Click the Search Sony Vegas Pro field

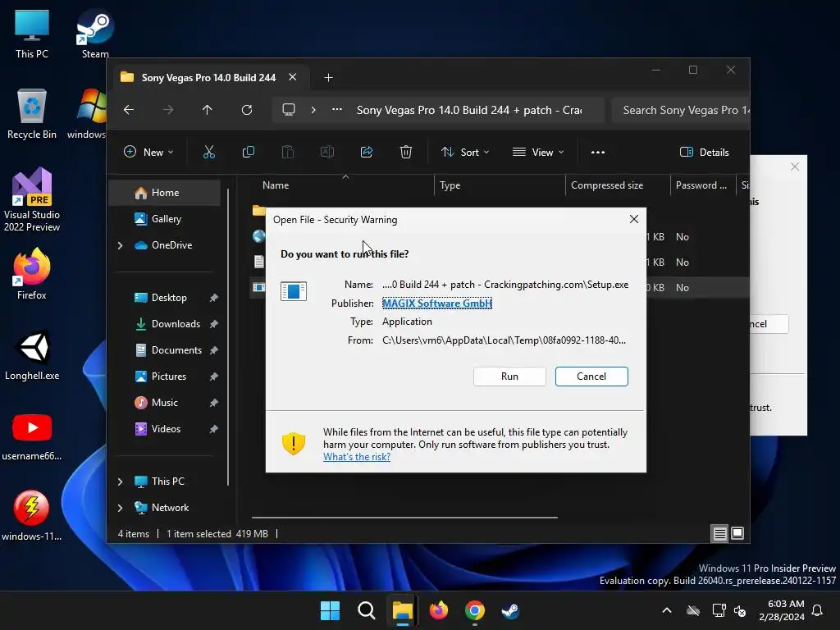coord(680,110)
